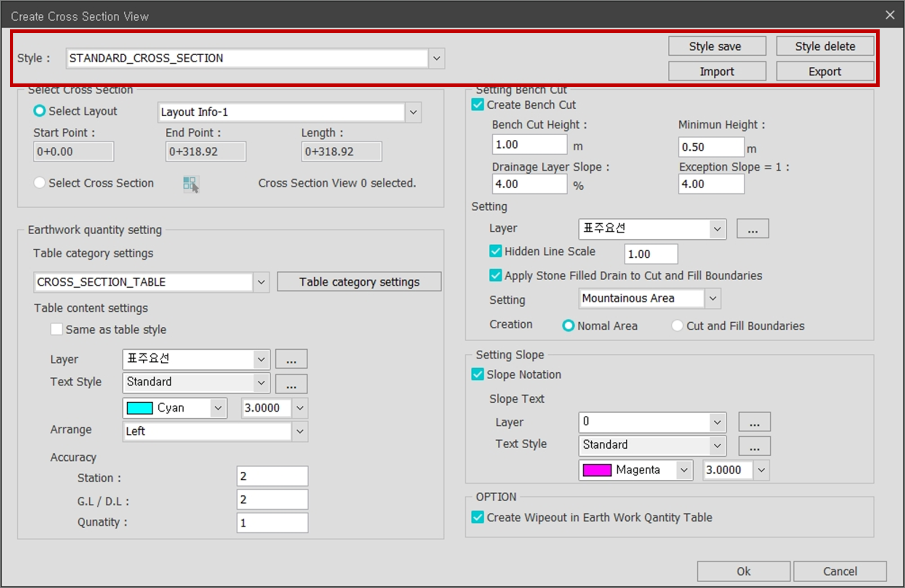Select Cut and Fill Boundaries radio button
The height and width of the screenshot is (588, 905).
pos(677,326)
